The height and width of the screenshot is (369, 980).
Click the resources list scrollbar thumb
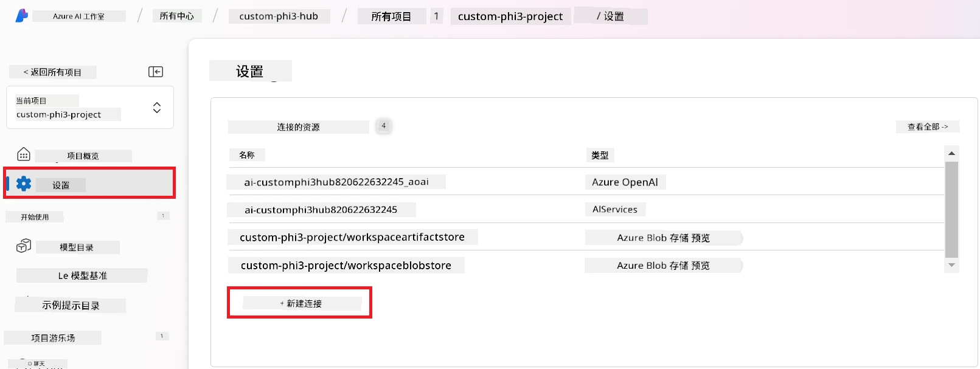coord(951,210)
